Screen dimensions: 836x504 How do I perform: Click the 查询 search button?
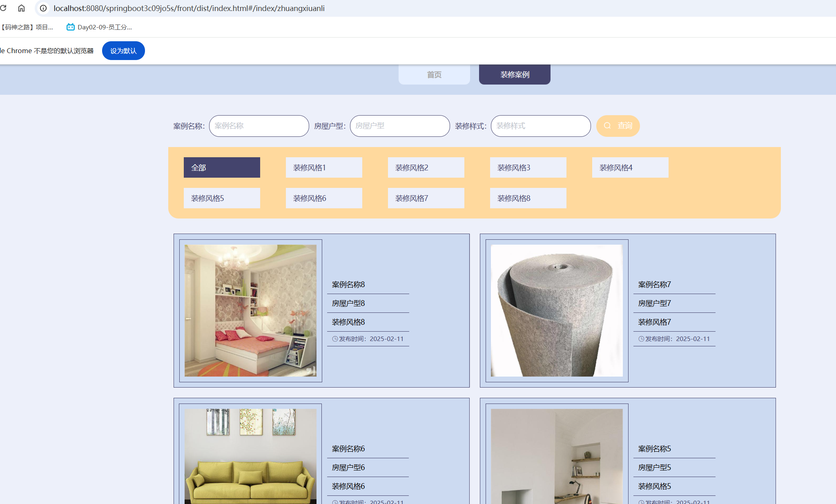(618, 126)
